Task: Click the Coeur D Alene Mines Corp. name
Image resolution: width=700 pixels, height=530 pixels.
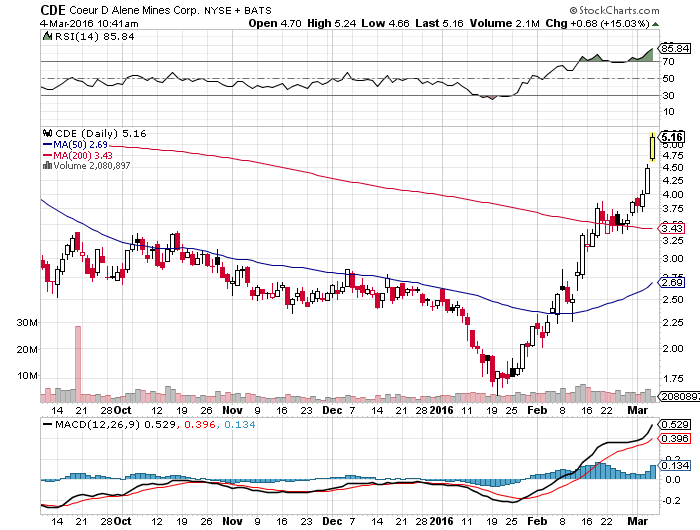Action: point(135,10)
